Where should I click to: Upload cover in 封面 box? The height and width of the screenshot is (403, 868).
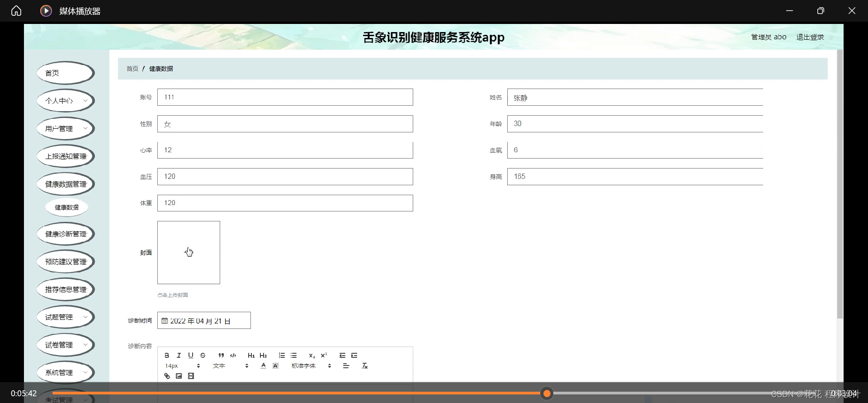(189, 253)
